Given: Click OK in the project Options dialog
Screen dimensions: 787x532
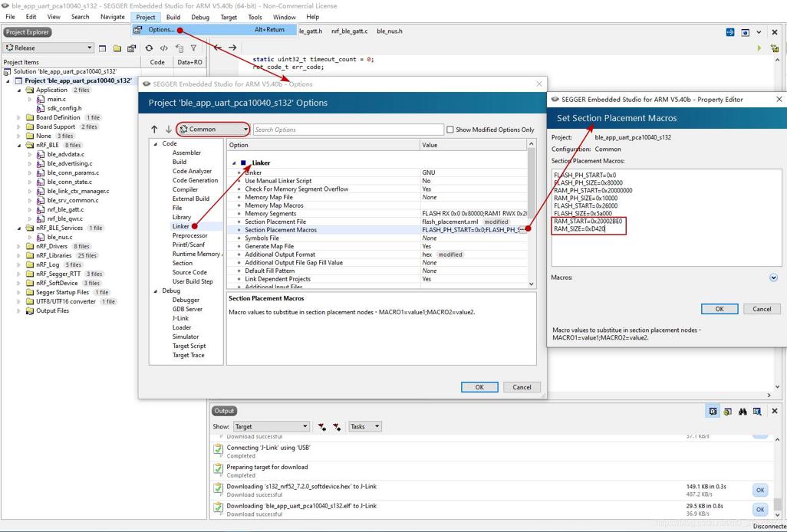Looking at the screenshot, I should (479, 387).
